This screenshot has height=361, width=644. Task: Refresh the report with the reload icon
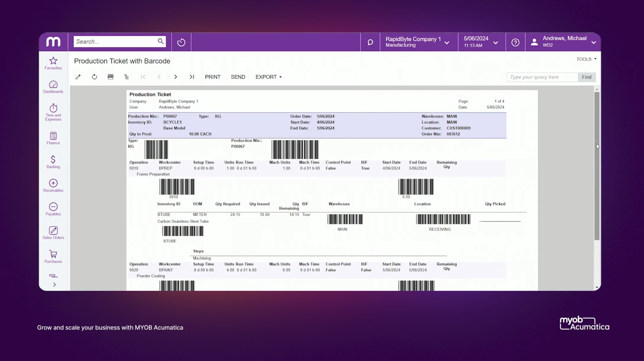[94, 77]
